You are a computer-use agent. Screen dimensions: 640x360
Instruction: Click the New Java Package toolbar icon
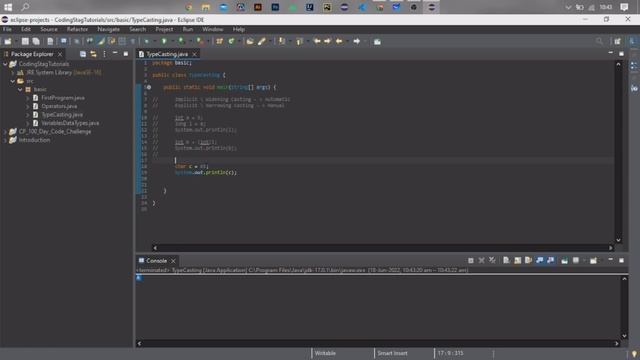click(x=220, y=41)
